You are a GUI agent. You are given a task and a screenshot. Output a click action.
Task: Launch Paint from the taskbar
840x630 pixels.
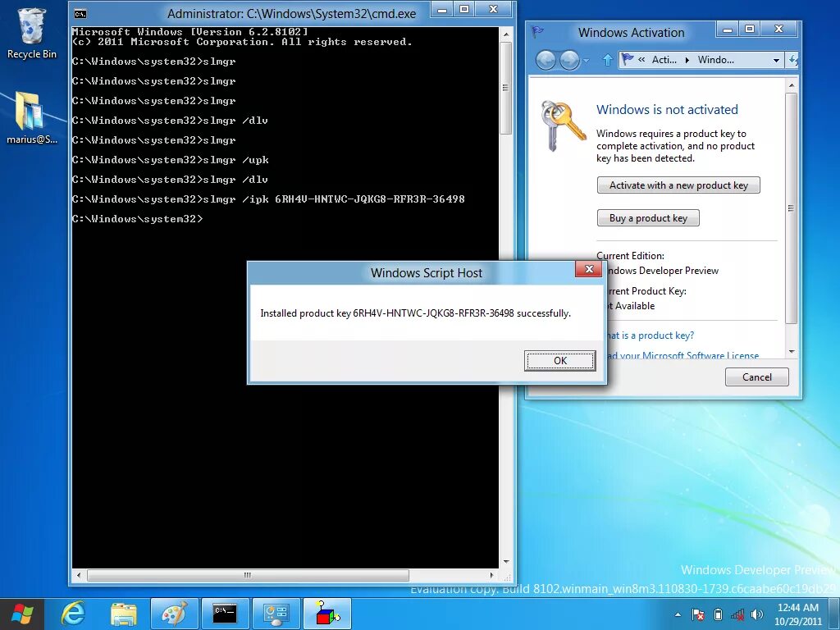pos(174,614)
